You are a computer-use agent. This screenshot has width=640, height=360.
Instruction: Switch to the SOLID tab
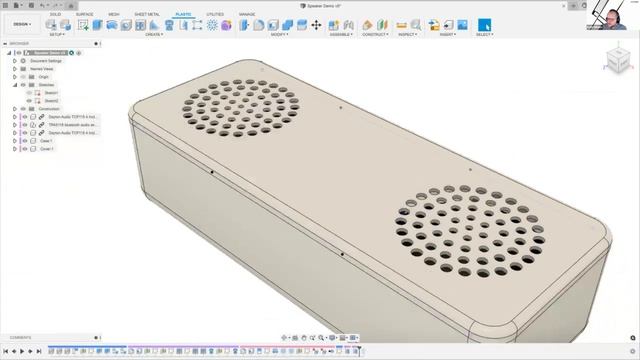click(55, 14)
